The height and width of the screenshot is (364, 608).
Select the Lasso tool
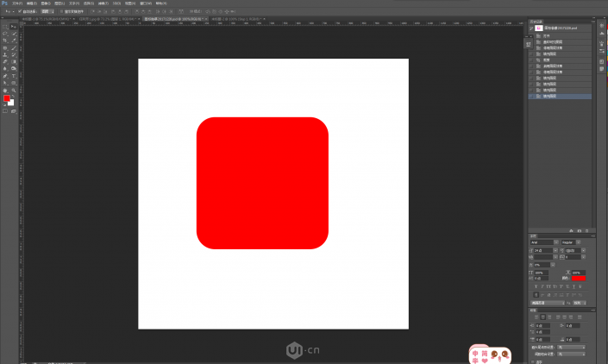tap(5, 33)
